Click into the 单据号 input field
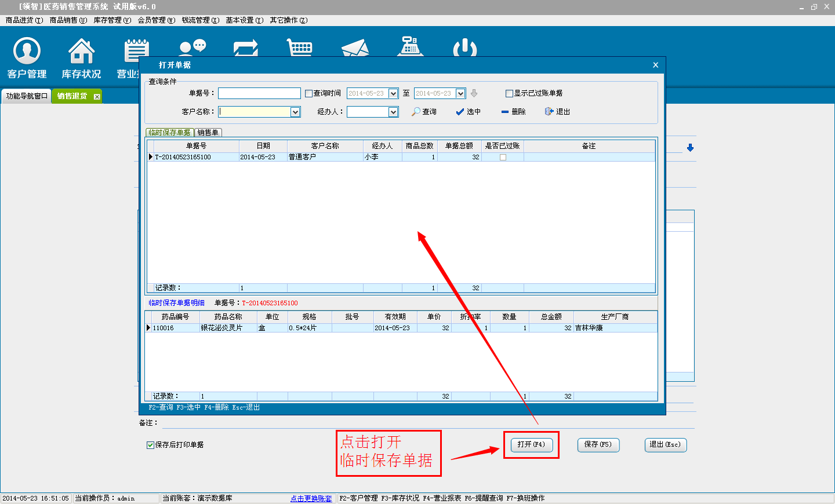Viewport: 835px width, 504px height. point(259,93)
